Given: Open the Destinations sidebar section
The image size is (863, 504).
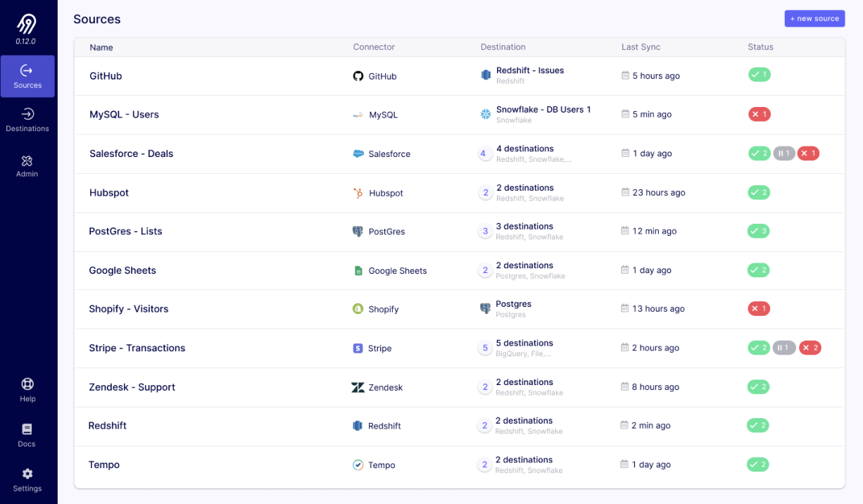Looking at the screenshot, I should [x=27, y=119].
